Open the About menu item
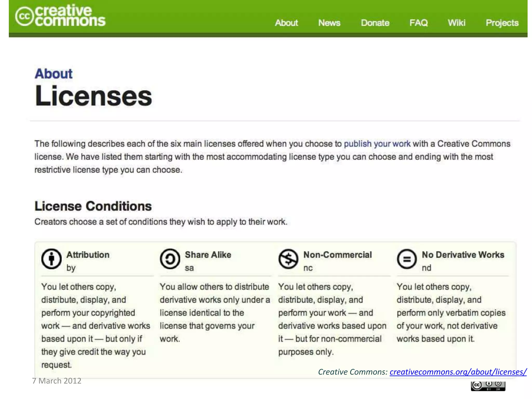 click(286, 23)
